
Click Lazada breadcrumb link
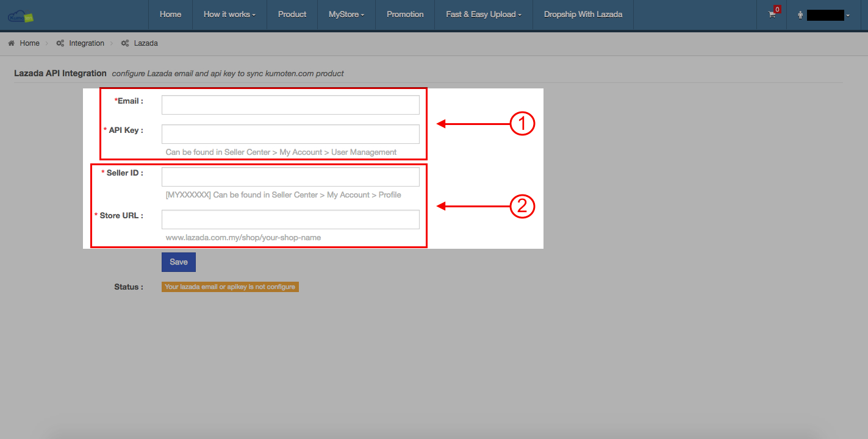[x=146, y=43]
